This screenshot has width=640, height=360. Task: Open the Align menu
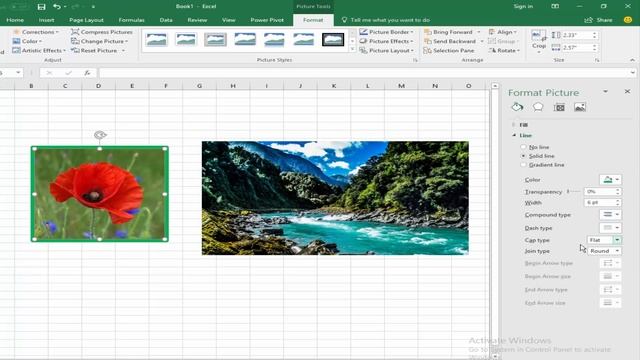(503, 32)
